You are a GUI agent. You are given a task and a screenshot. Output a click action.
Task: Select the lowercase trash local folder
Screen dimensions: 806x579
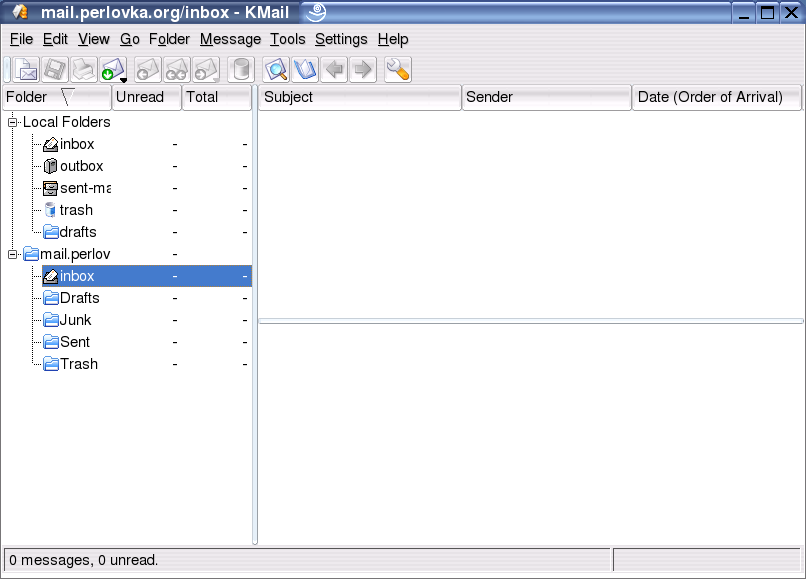[x=76, y=210]
